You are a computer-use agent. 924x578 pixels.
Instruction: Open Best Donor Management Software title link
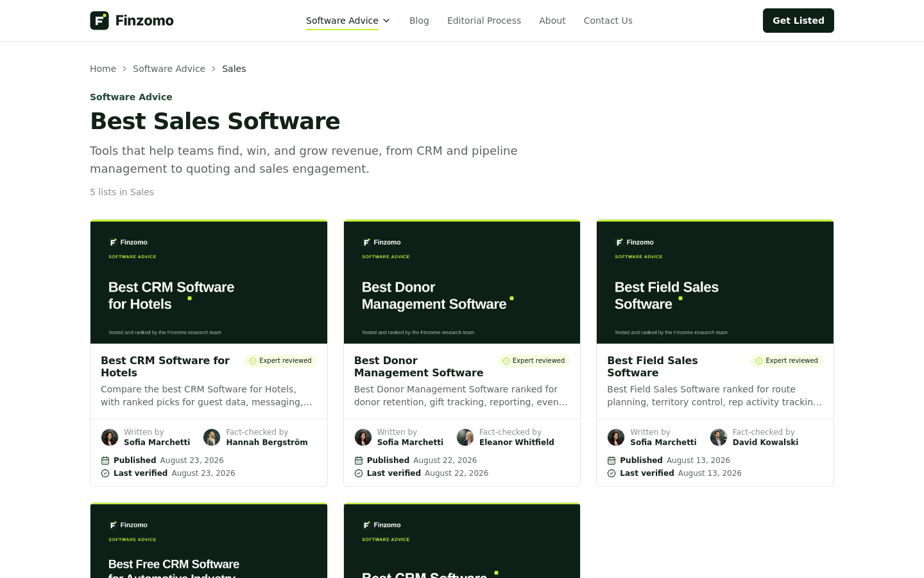point(418,367)
